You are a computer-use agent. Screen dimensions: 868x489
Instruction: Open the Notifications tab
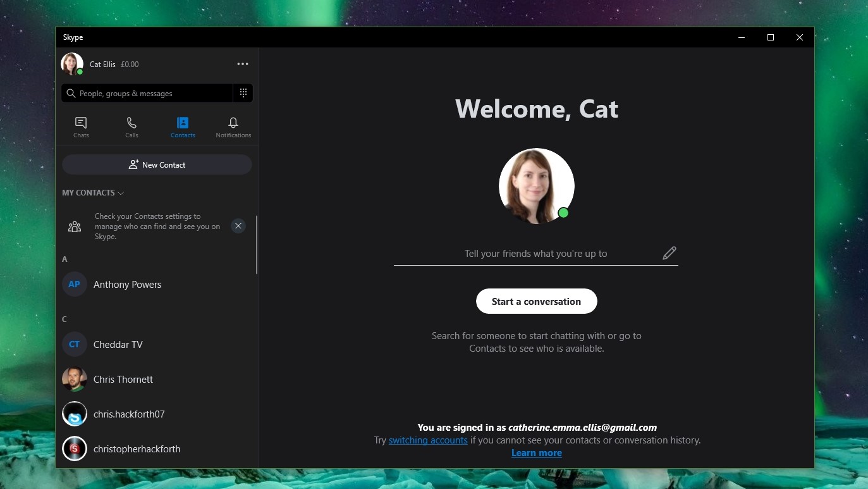tap(233, 127)
